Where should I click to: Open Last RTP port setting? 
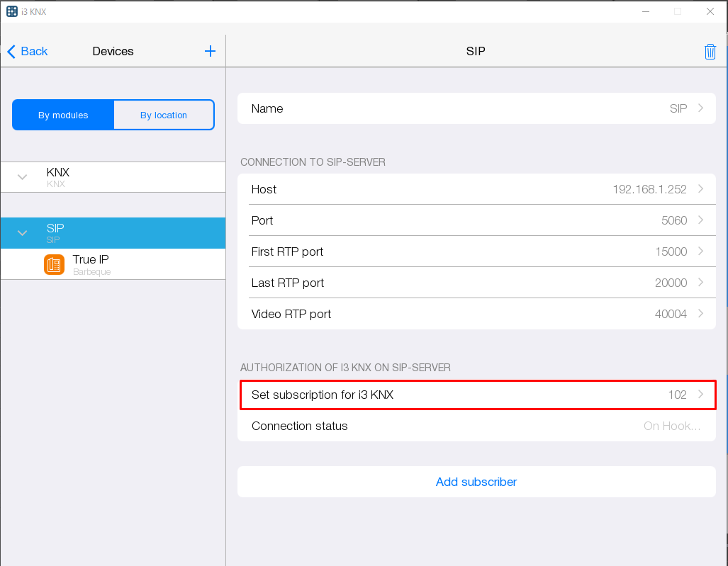click(476, 283)
